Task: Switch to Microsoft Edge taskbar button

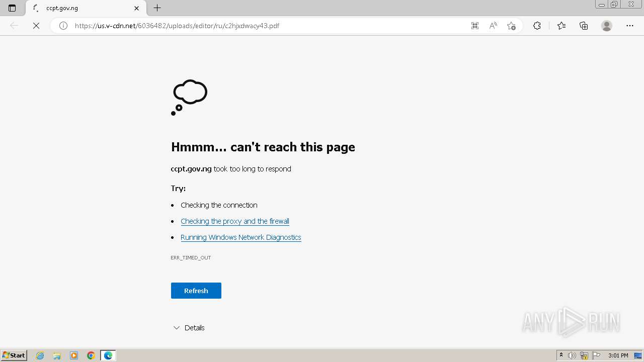Action: (x=108, y=355)
